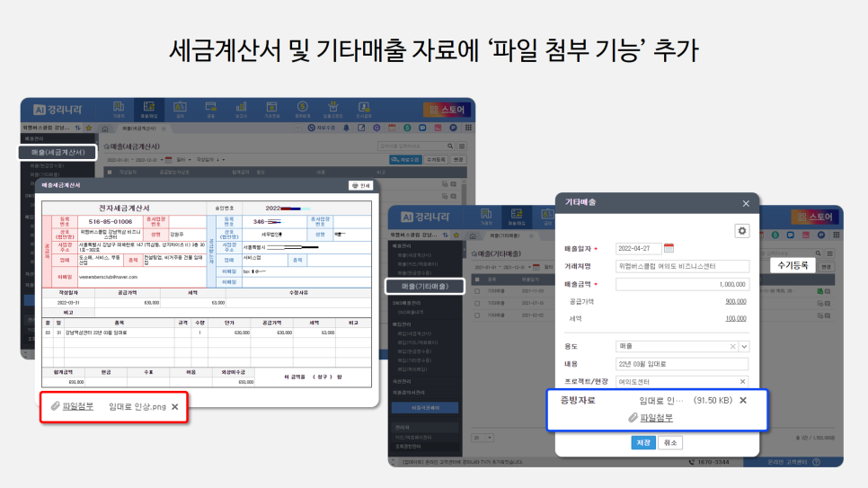Click favorites star icon in left window

[89, 128]
